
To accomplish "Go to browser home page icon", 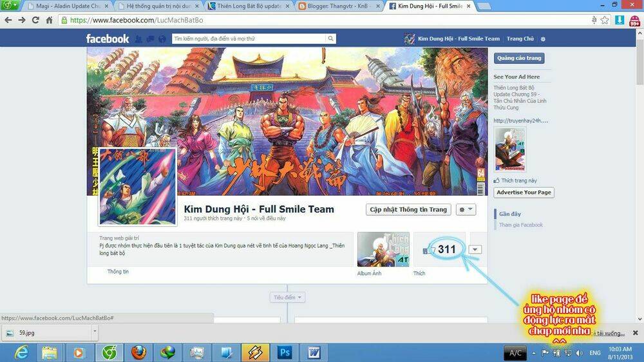I will 50,20.
